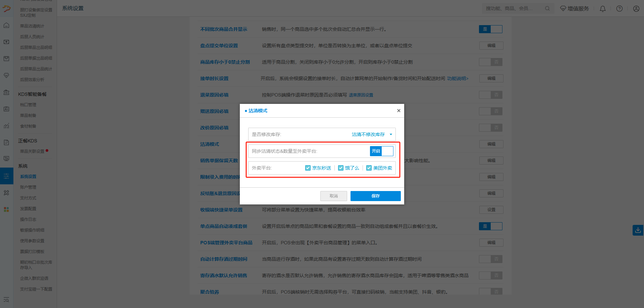This screenshot has width=644, height=308.
Task: Open 使用参数设置 in the sidebar
Action: point(32,241)
